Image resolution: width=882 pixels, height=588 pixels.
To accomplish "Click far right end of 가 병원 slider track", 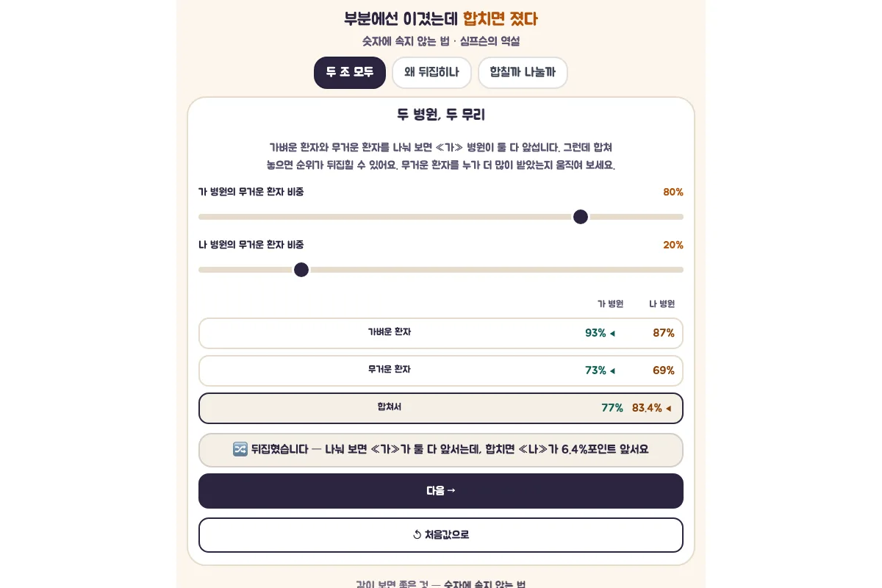I will tap(681, 217).
